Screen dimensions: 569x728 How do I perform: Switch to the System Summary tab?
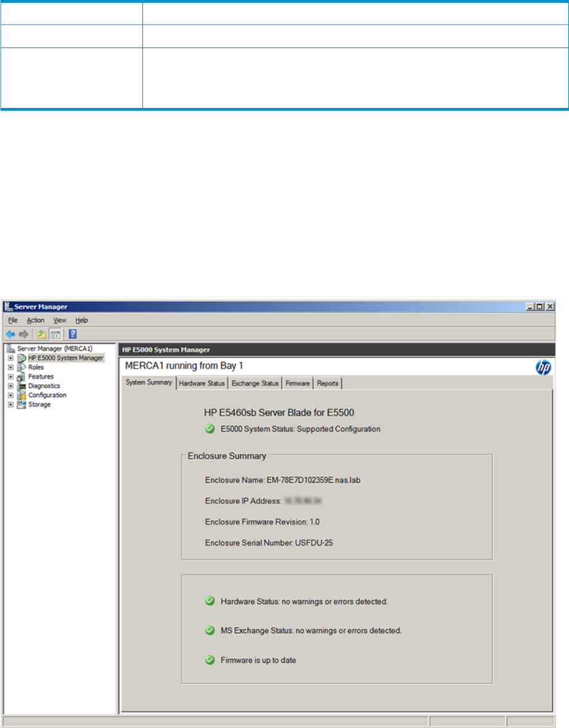[149, 383]
